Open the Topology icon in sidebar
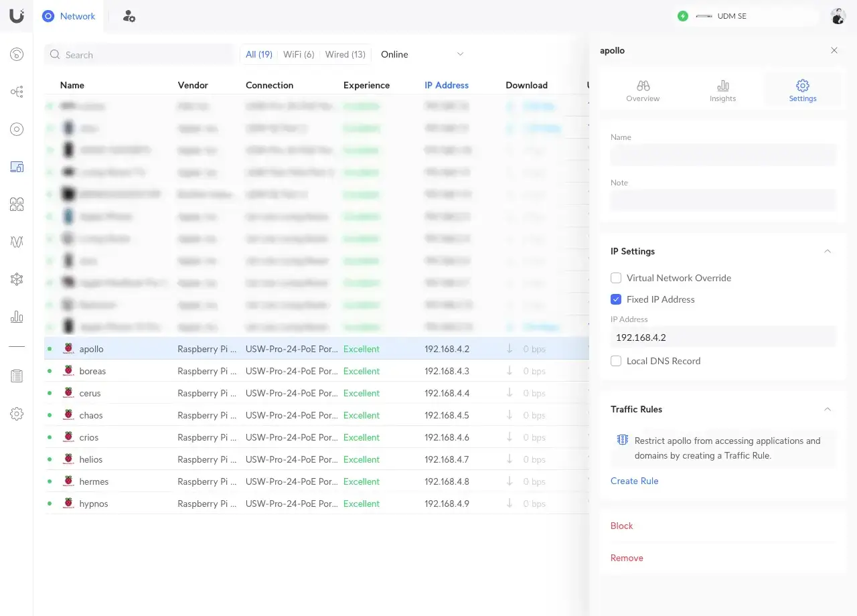The height and width of the screenshot is (616, 857). pos(17,92)
